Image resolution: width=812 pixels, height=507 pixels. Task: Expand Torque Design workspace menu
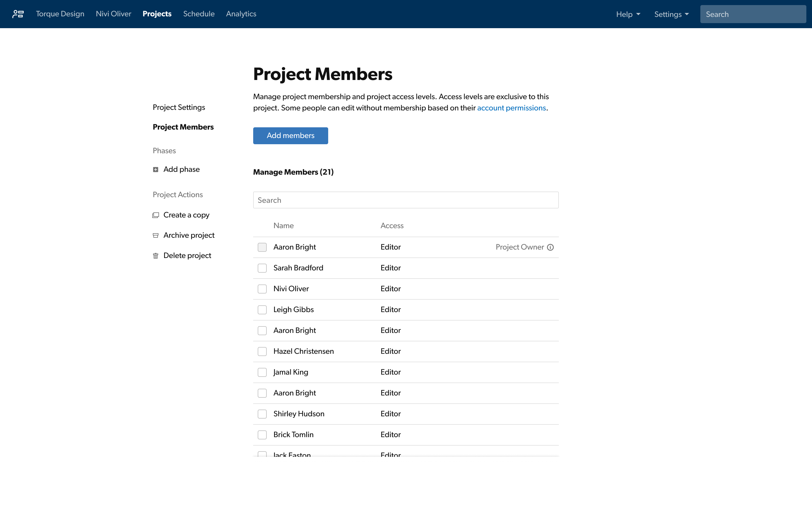click(x=60, y=14)
